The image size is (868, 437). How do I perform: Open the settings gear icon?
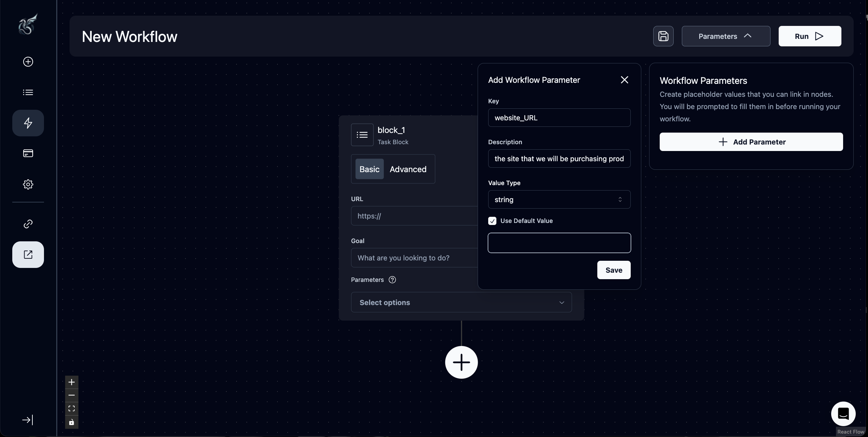pyautogui.click(x=28, y=184)
